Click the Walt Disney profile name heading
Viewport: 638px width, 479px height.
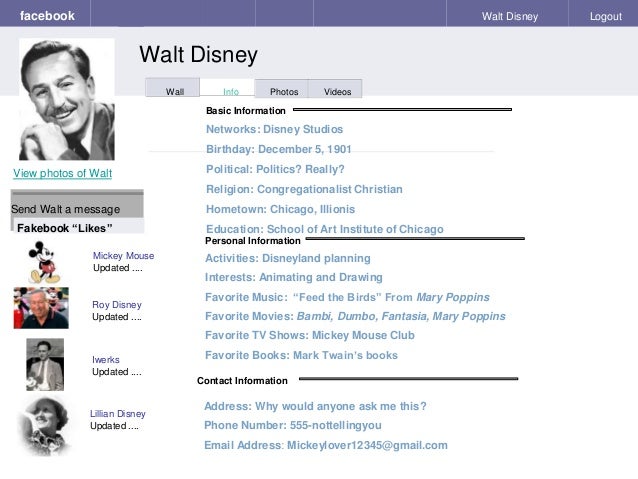pyautogui.click(x=199, y=55)
